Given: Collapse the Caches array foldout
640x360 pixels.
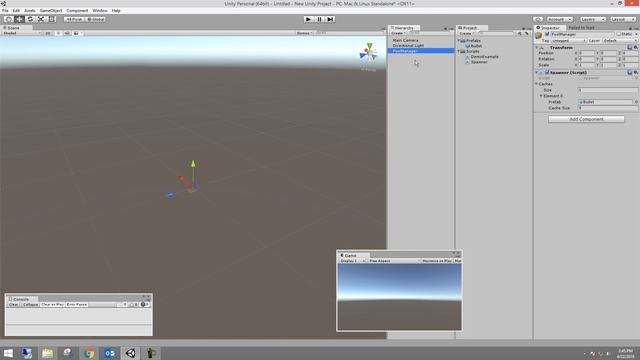Looking at the screenshot, I should tap(536, 84).
